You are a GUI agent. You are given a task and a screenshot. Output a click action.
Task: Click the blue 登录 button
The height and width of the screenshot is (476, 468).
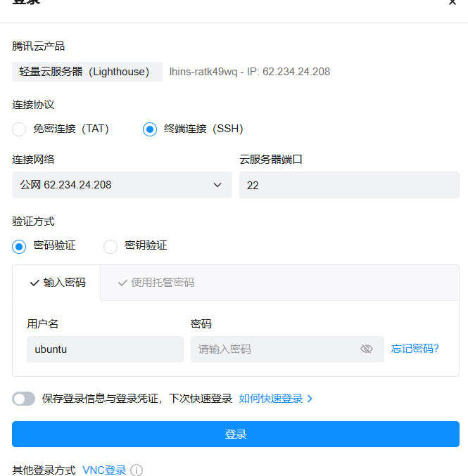[x=236, y=434]
